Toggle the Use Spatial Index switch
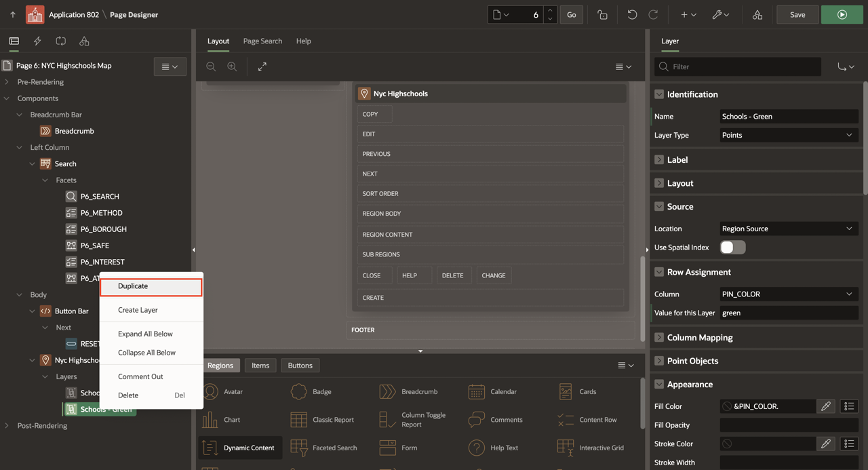Screen dimensions: 868x470 point(732,248)
